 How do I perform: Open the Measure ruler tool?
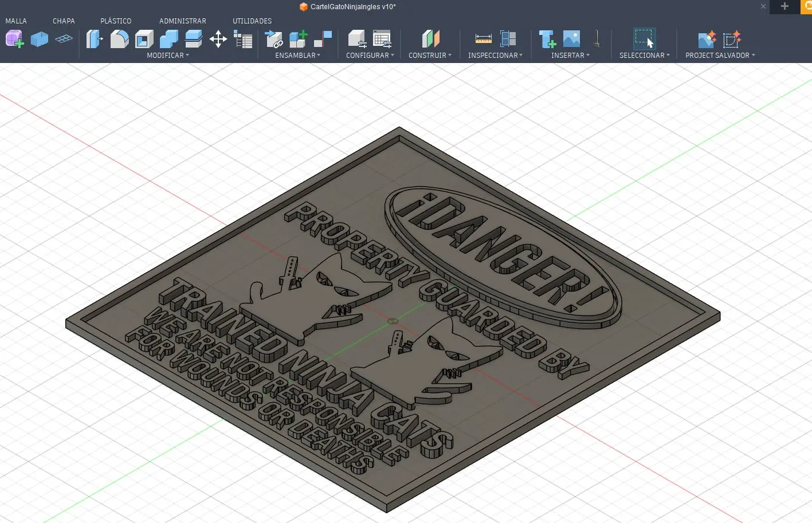[x=483, y=39]
